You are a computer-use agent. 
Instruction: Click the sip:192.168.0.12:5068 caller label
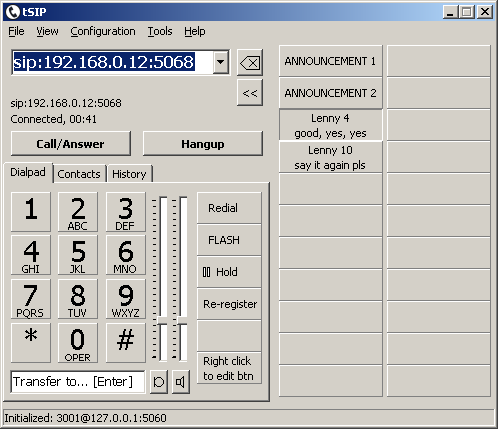click(66, 103)
